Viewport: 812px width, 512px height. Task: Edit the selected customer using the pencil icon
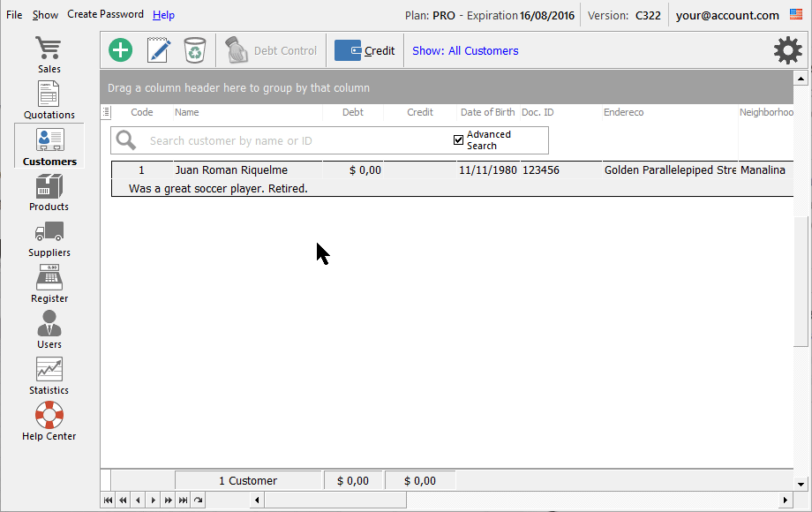pyautogui.click(x=158, y=50)
